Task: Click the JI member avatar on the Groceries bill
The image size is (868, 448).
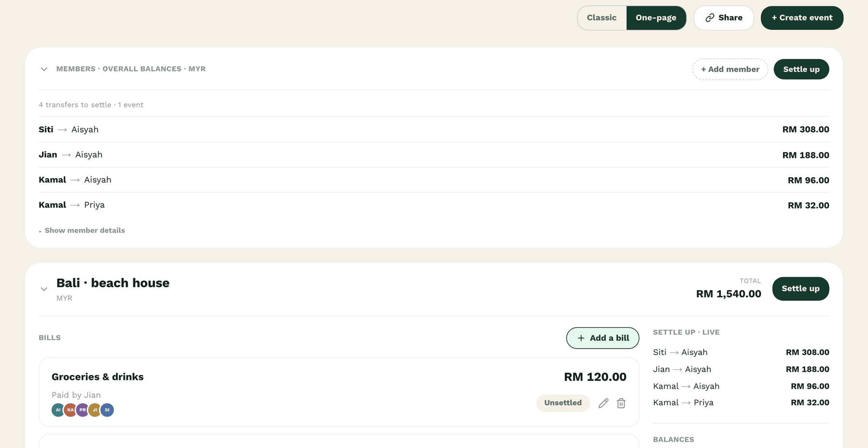Action: pyautogui.click(x=95, y=410)
